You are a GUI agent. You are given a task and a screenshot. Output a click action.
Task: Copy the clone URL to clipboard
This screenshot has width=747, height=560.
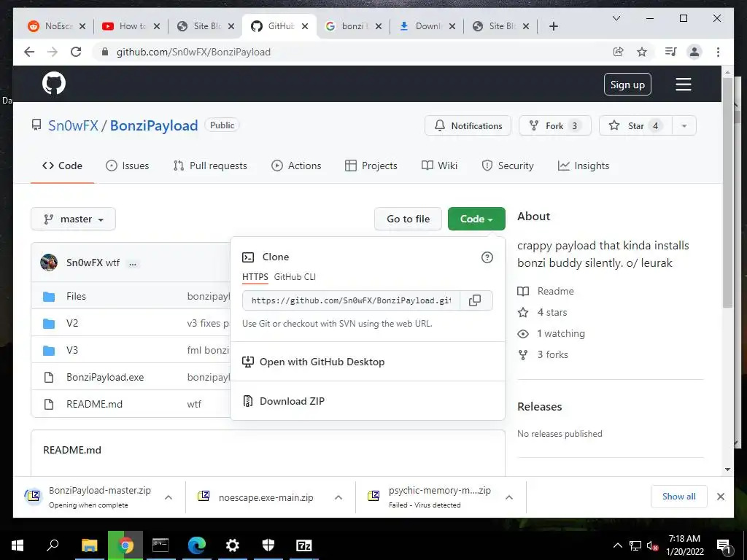[x=475, y=300]
